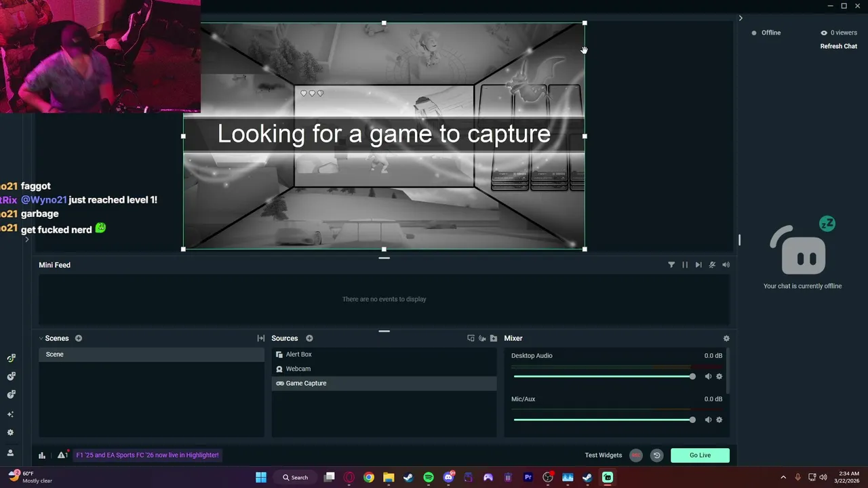
Task: Click the Test Widgets button
Action: pos(603,455)
